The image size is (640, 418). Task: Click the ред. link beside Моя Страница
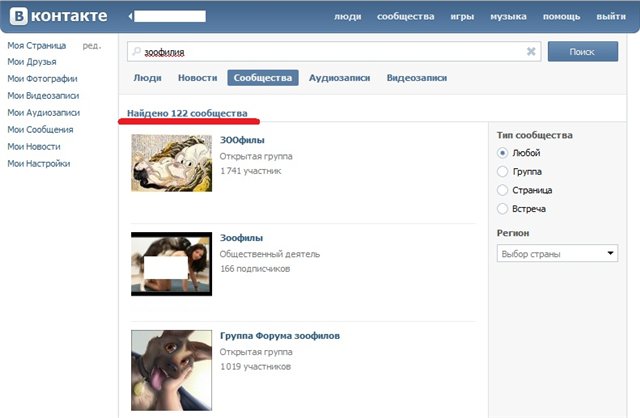91,46
